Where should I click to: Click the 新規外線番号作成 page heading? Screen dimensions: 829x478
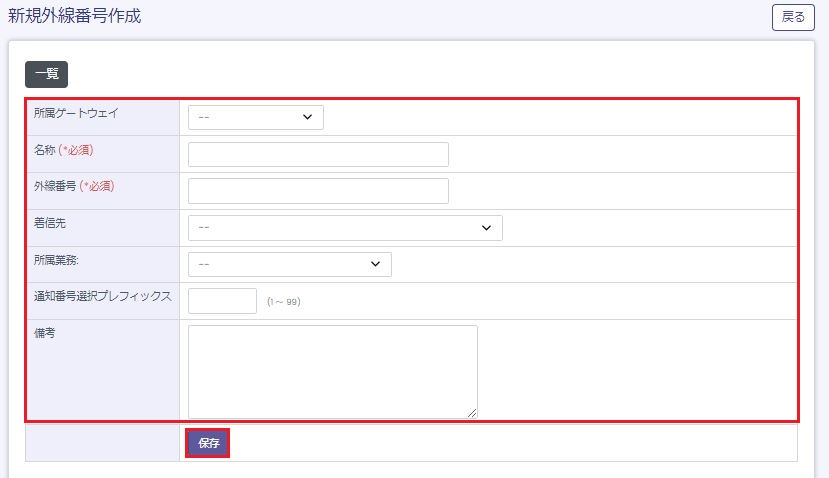point(74,16)
